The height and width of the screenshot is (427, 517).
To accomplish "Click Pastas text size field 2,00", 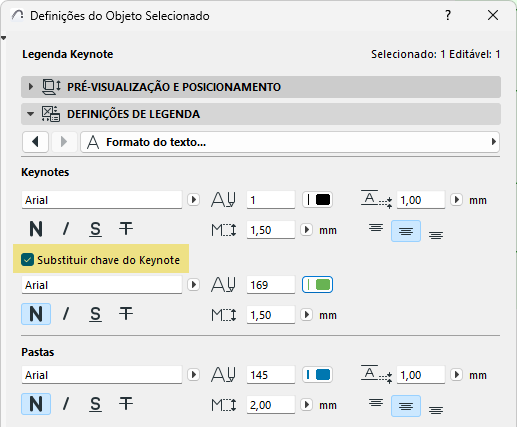I will pyautogui.click(x=271, y=405).
